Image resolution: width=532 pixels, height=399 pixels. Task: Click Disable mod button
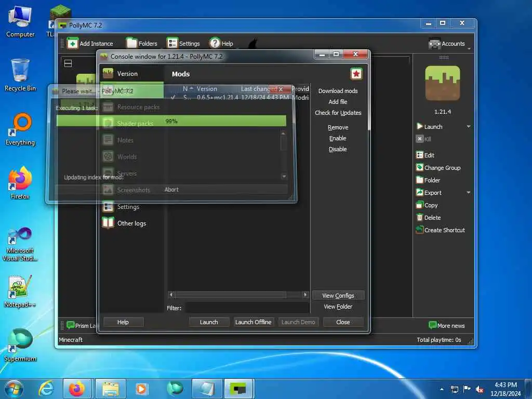338,149
